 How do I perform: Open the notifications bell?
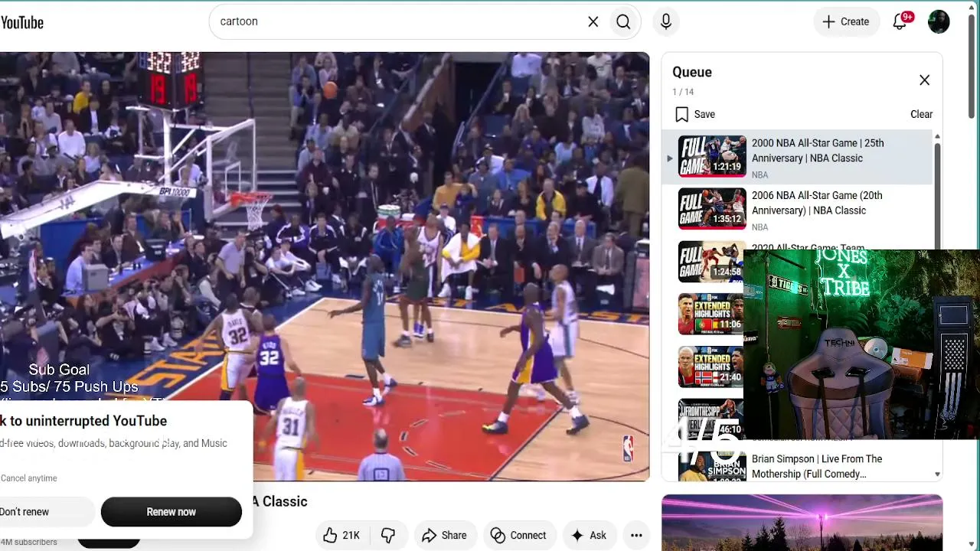[x=900, y=22]
